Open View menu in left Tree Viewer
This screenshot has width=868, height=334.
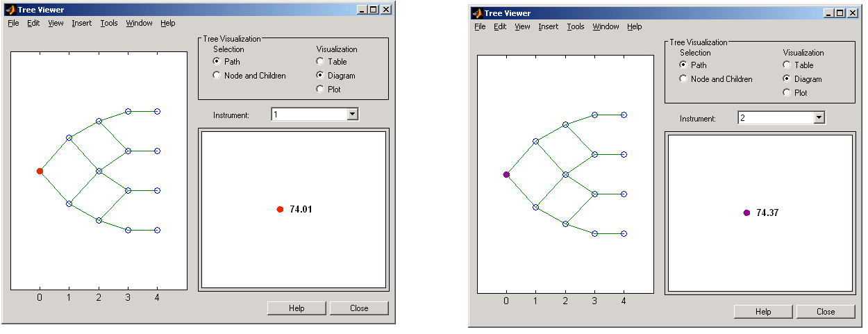pos(56,23)
